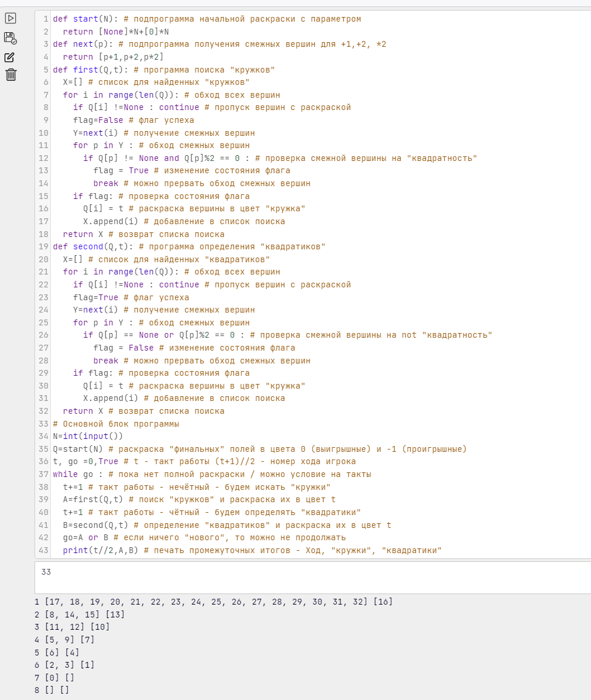This screenshot has width=591, height=700.
Task: Click 'go=A or B' on line 42
Action: [85, 537]
